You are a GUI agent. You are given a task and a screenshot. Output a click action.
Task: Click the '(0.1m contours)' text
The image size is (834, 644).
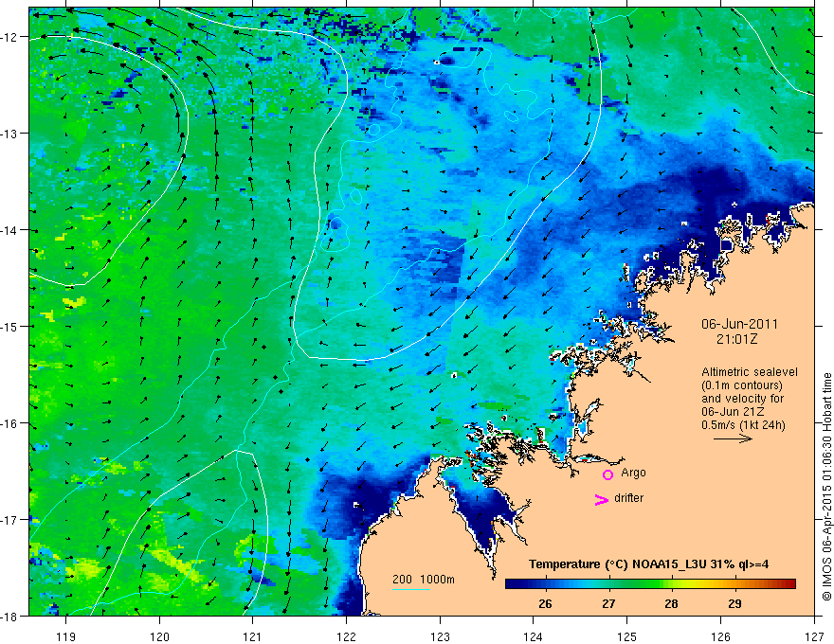(x=742, y=385)
